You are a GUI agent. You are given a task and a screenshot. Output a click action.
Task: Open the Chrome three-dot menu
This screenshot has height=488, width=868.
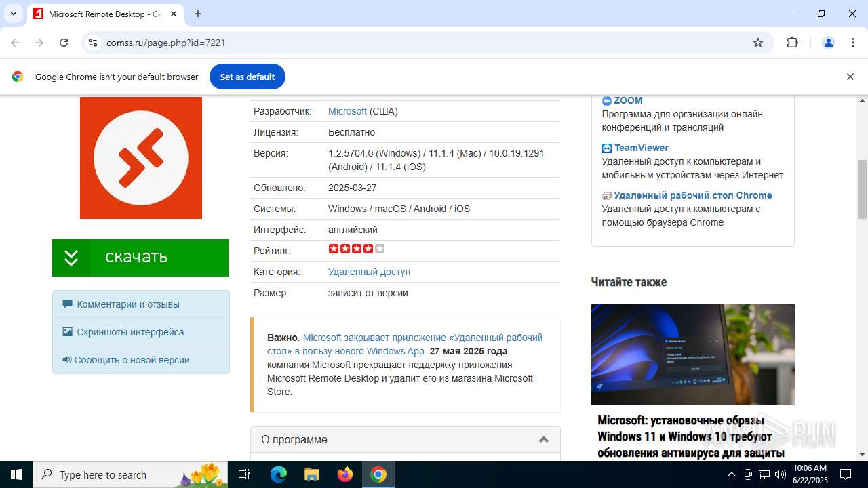pos(853,43)
